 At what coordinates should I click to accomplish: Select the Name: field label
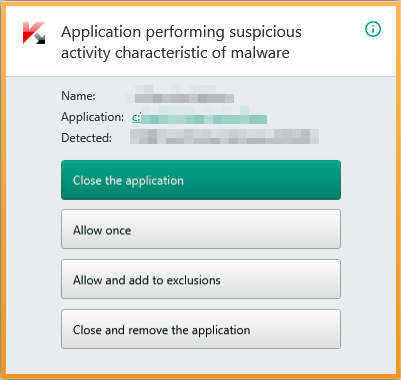point(78,96)
